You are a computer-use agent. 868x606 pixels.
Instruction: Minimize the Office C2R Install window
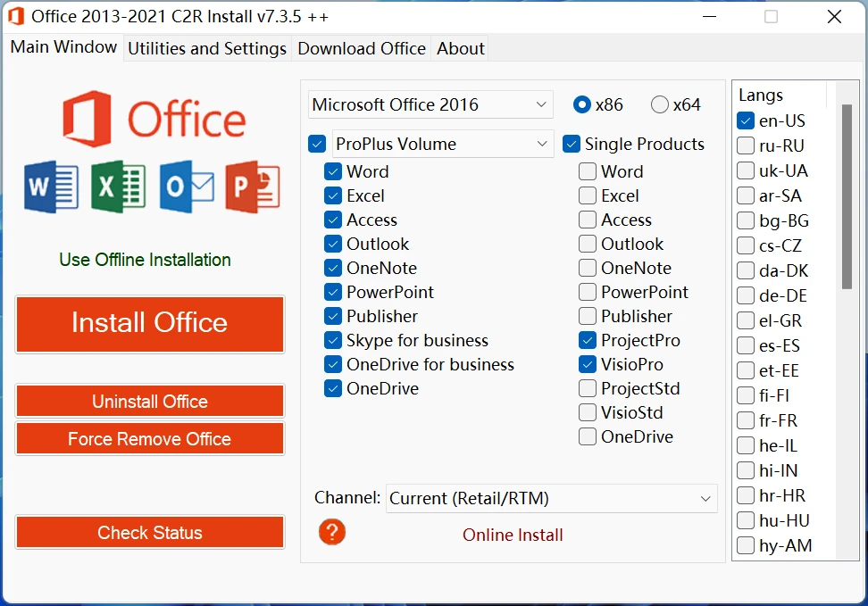click(x=709, y=17)
